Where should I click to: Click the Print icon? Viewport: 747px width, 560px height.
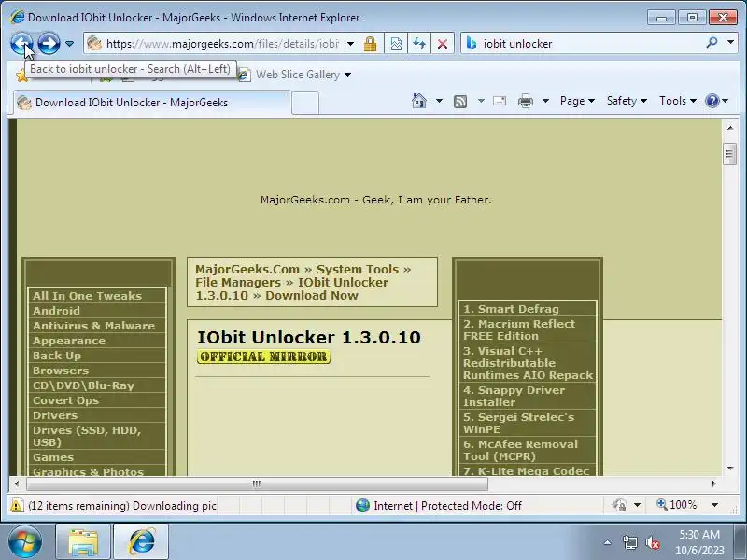526,101
